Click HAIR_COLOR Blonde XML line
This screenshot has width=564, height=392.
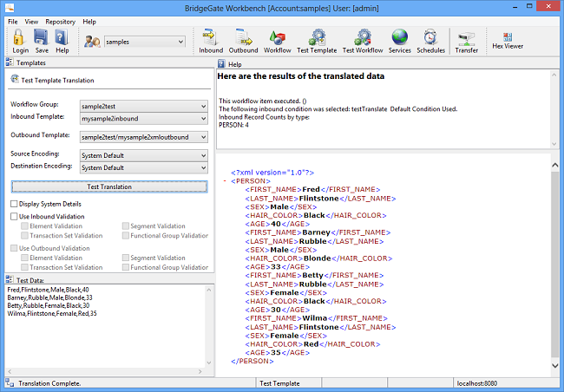pyautogui.click(x=318, y=258)
